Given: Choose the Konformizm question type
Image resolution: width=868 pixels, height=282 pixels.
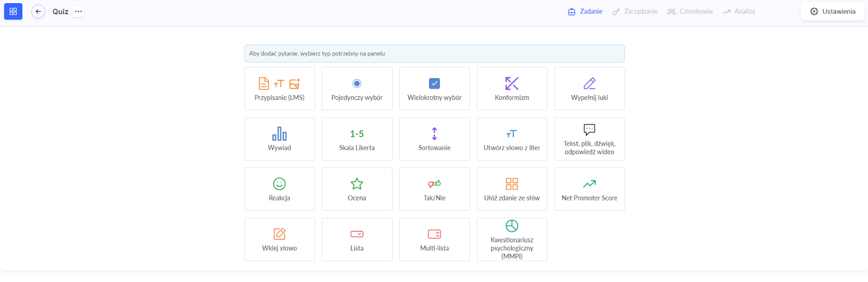Looking at the screenshot, I should tap(512, 89).
